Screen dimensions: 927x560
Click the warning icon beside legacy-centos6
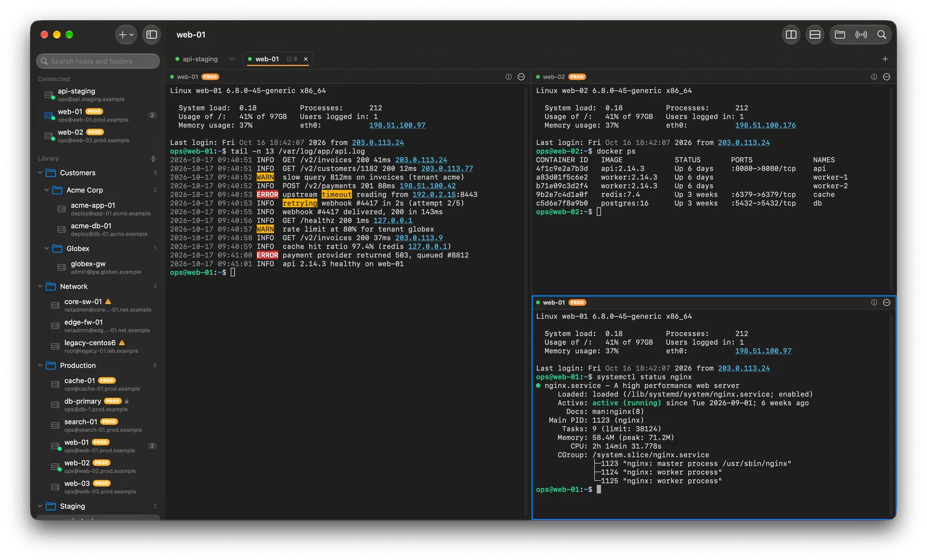point(122,343)
